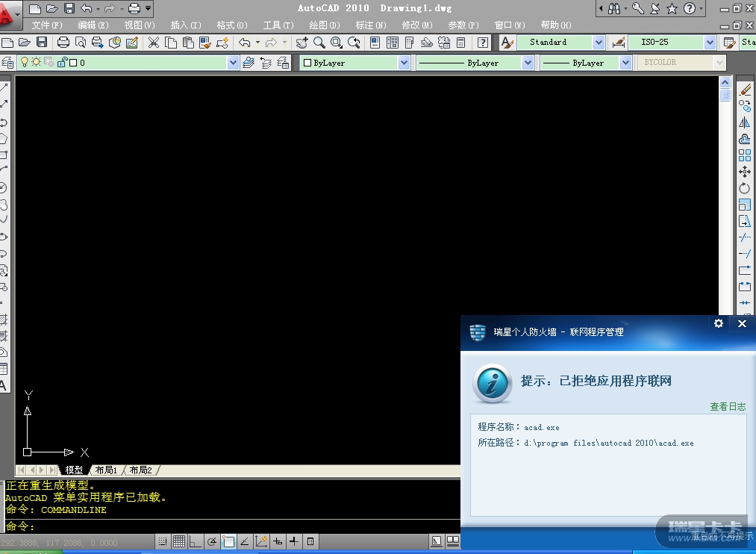Image resolution: width=756 pixels, height=554 pixels.
Task: Open the 文件(F) menu
Action: 47,25
